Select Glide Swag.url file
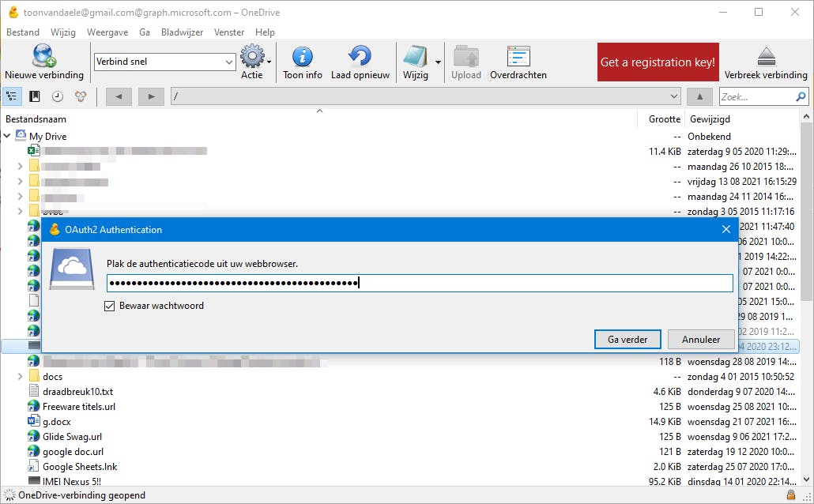Image resolution: width=814 pixels, height=504 pixels. pyautogui.click(x=72, y=437)
